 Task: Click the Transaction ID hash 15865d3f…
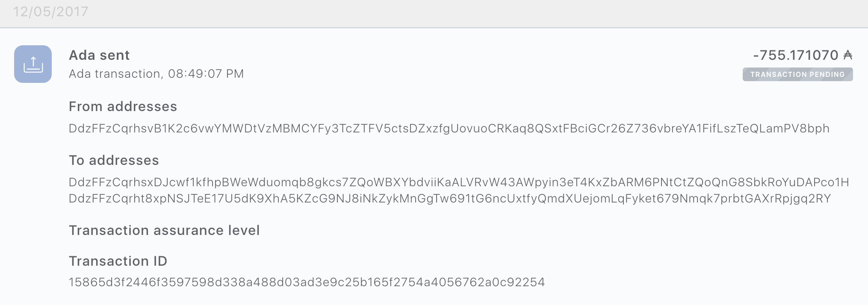click(307, 282)
